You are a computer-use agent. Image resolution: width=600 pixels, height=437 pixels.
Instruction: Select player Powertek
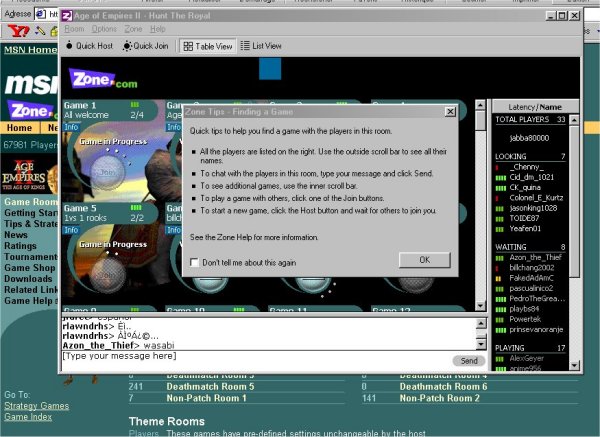(x=525, y=319)
